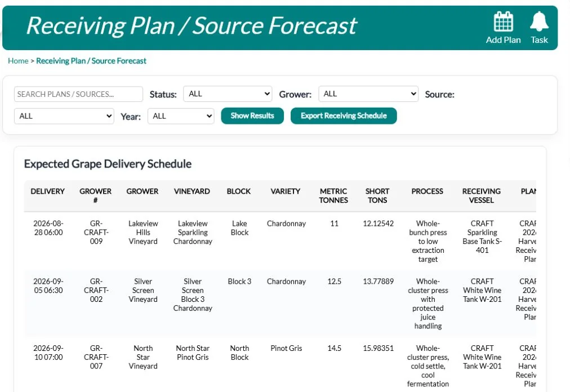This screenshot has height=392, width=570.
Task: Open the Status filter dropdown
Action: click(x=228, y=94)
